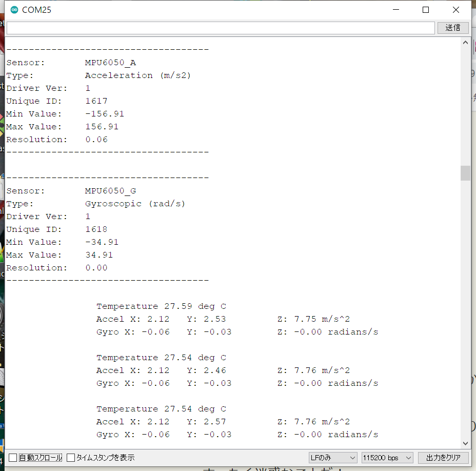Viewport: 476px width, 471px height.
Task: Click the vertical scrollbar thumb
Action: pos(465,173)
